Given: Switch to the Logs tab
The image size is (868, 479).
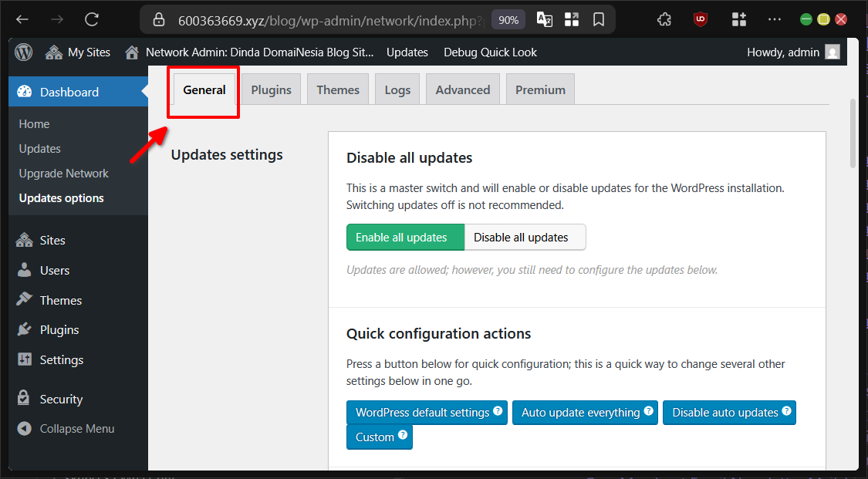Looking at the screenshot, I should (397, 89).
